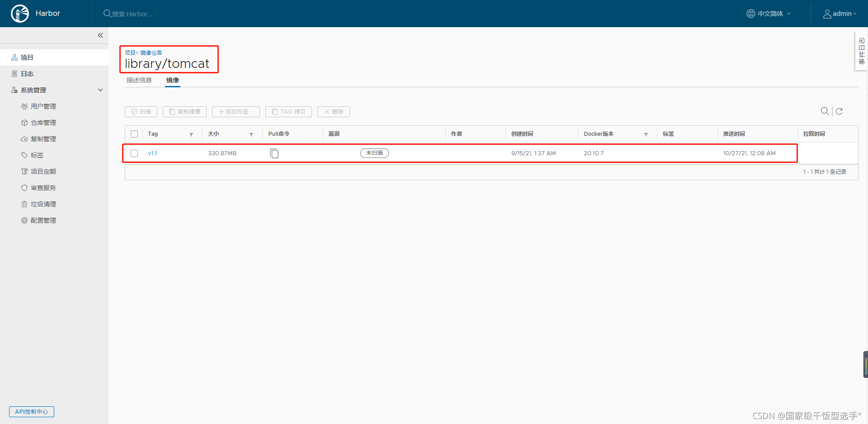Viewport: 868px width, 424px height.
Task: Open the API控制中心 button
Action: [32, 412]
